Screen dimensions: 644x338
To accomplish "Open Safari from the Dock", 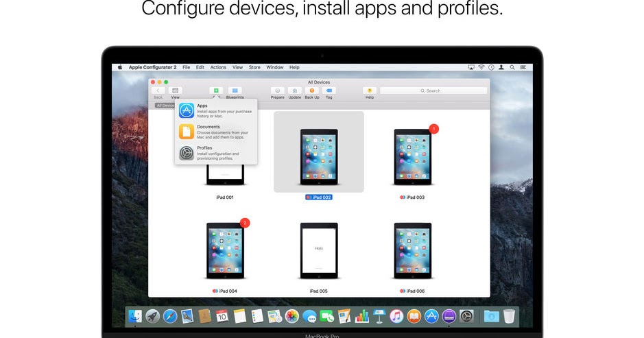I will point(170,316).
